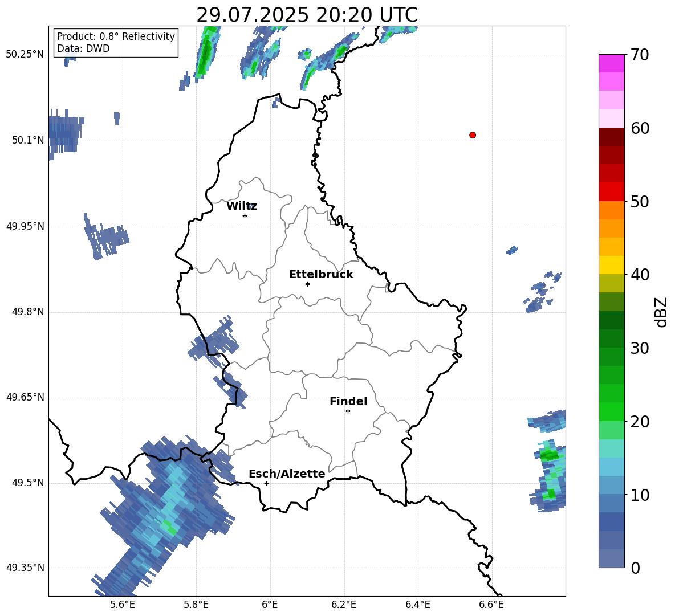
Task: Click the Esch/Alzette city label
Action: point(287,474)
